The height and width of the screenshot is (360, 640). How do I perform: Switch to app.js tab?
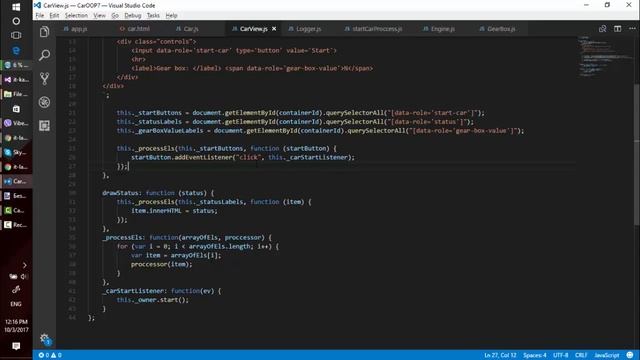(76, 29)
